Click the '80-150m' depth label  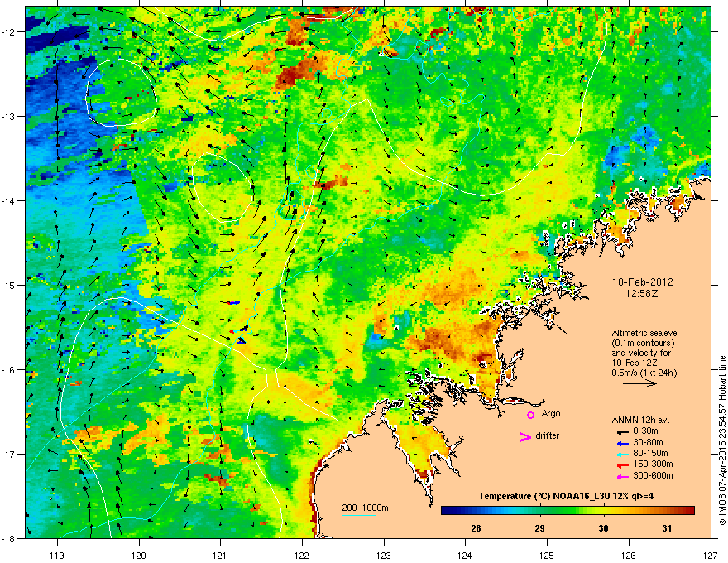tap(650, 453)
